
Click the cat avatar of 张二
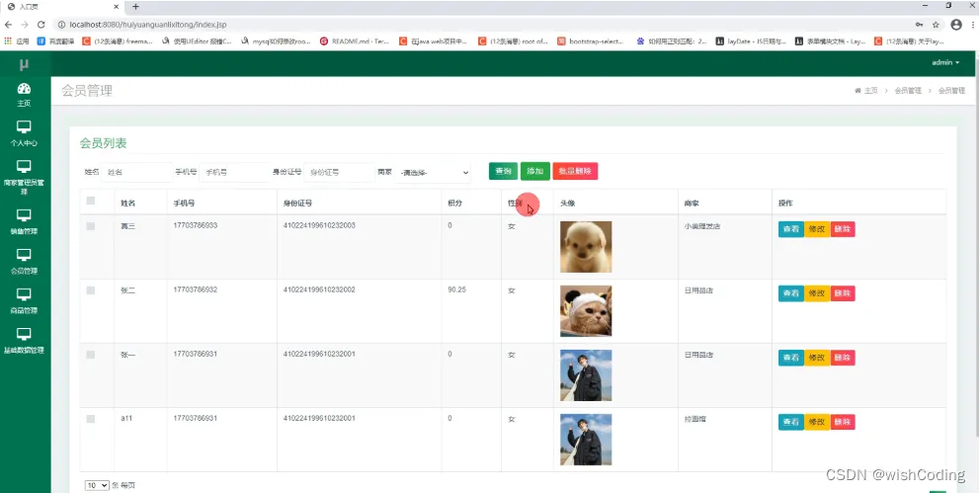(586, 311)
